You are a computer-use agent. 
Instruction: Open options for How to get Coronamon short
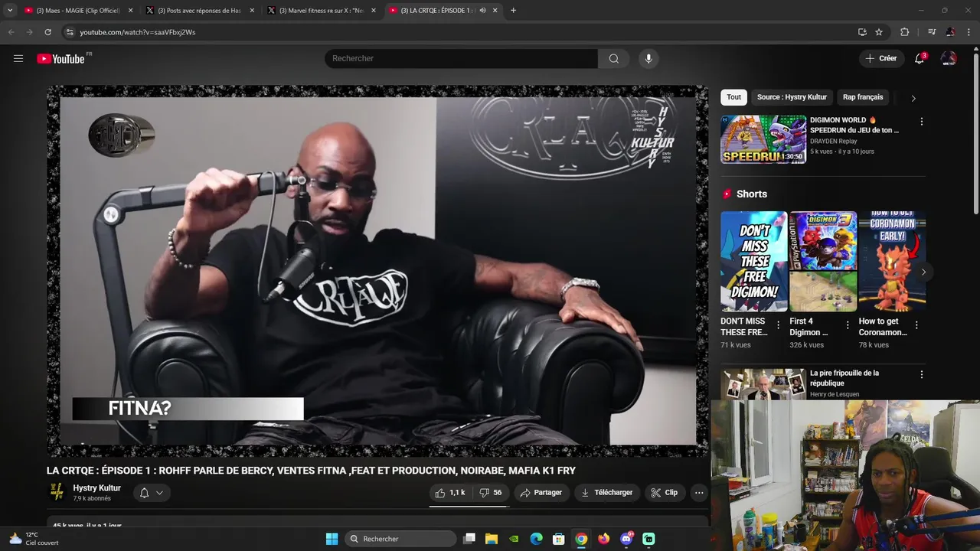pos(916,324)
